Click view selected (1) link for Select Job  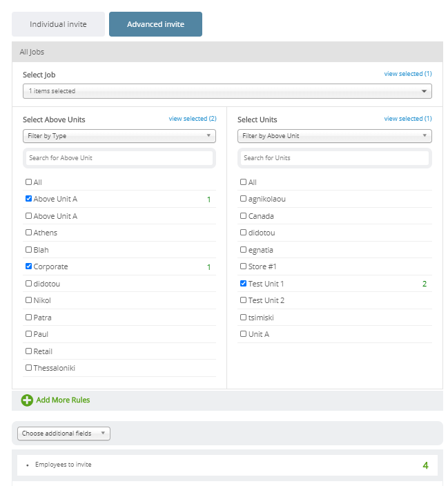tap(408, 74)
